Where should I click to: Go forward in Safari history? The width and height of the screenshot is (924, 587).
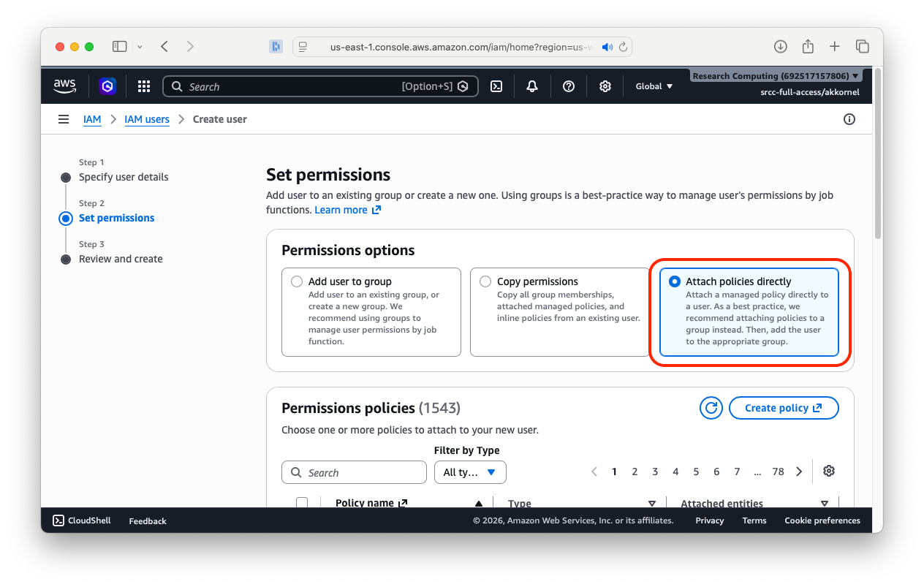(190, 47)
